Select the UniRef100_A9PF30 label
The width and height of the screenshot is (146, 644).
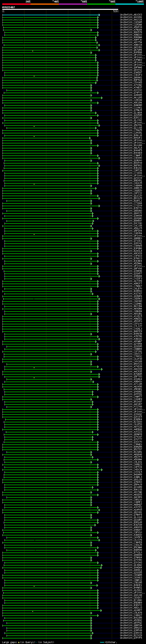(131, 40)
